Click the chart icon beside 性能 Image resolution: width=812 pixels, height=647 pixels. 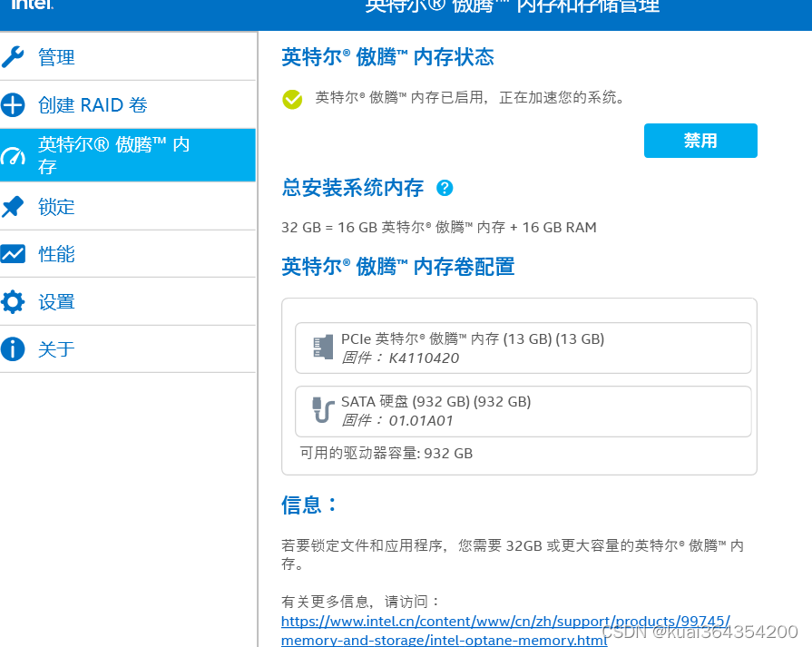pos(13,254)
